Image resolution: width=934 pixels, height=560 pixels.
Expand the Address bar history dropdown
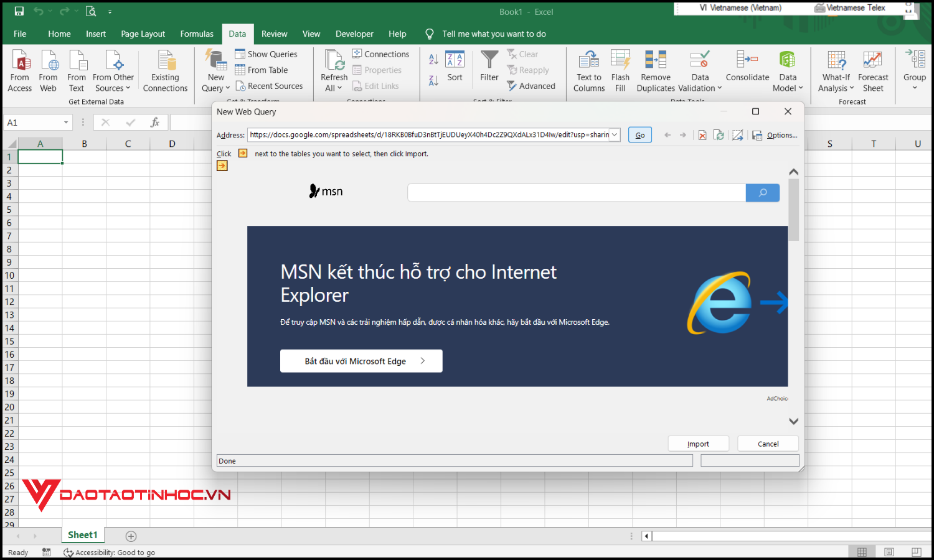(x=614, y=134)
